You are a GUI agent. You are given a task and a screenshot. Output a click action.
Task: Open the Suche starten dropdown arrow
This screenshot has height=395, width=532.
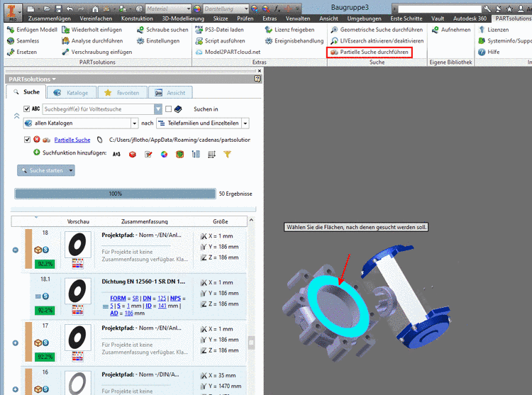(70, 170)
